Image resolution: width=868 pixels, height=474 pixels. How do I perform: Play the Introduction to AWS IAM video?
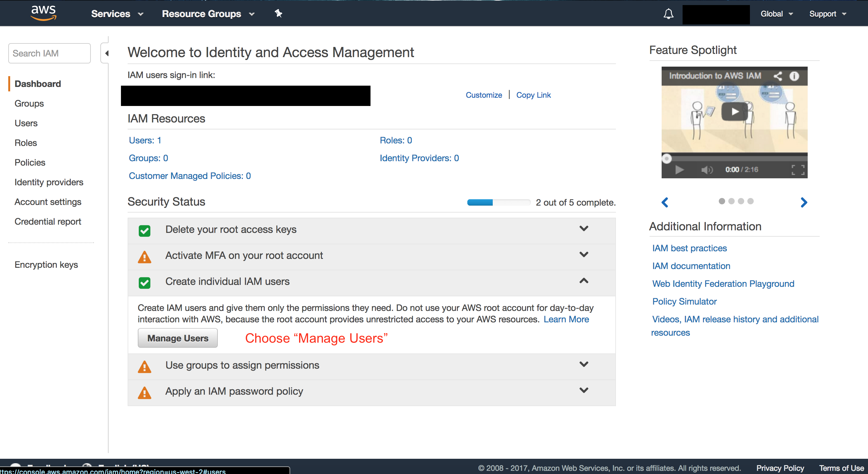734,112
